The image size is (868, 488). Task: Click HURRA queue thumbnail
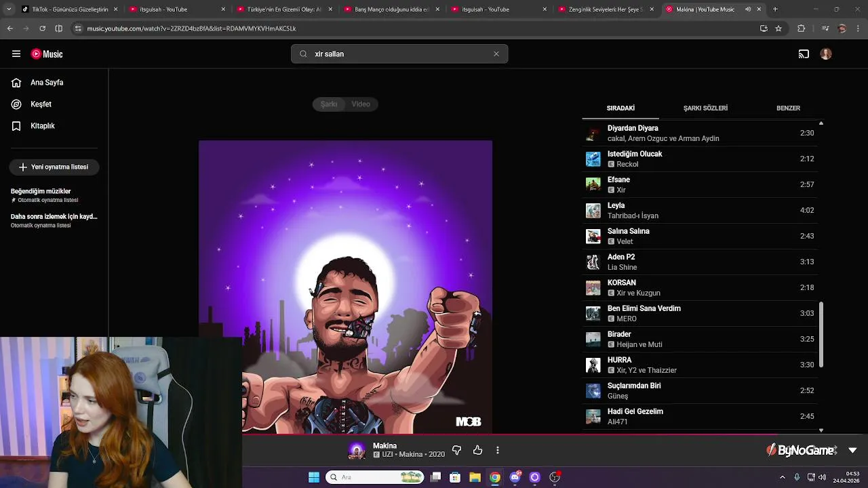(x=593, y=365)
